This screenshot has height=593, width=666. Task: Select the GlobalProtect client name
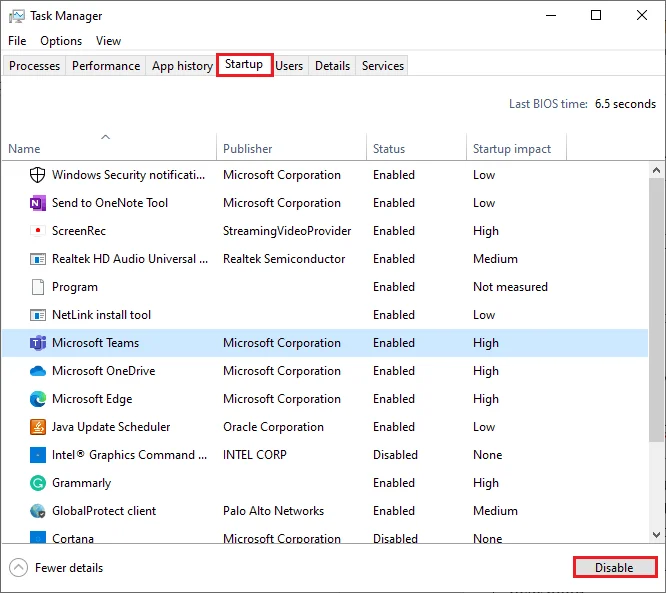pyautogui.click(x=104, y=511)
